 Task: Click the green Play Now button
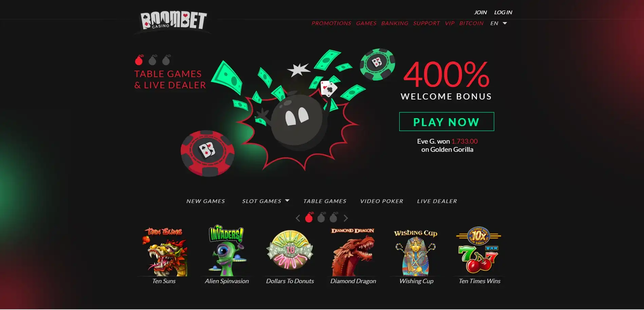[x=446, y=122]
